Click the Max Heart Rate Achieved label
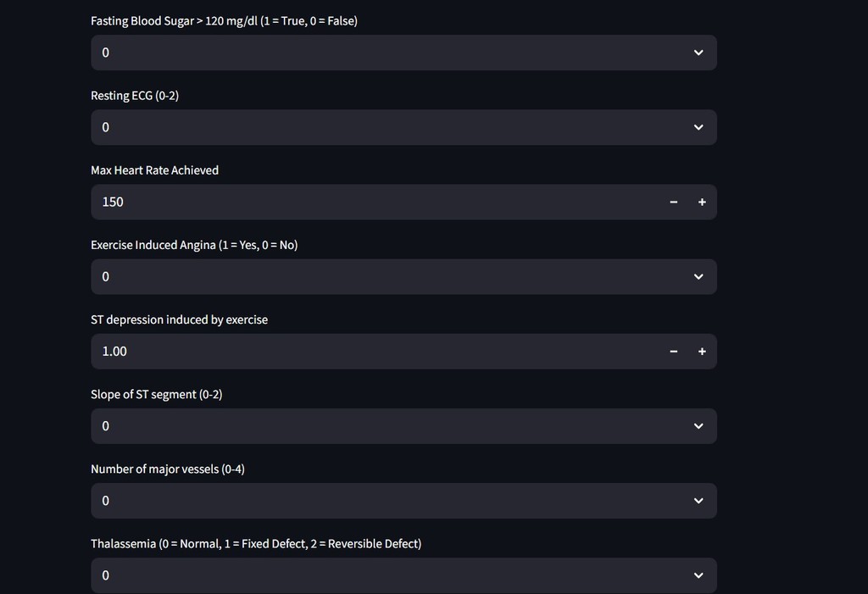 154,170
